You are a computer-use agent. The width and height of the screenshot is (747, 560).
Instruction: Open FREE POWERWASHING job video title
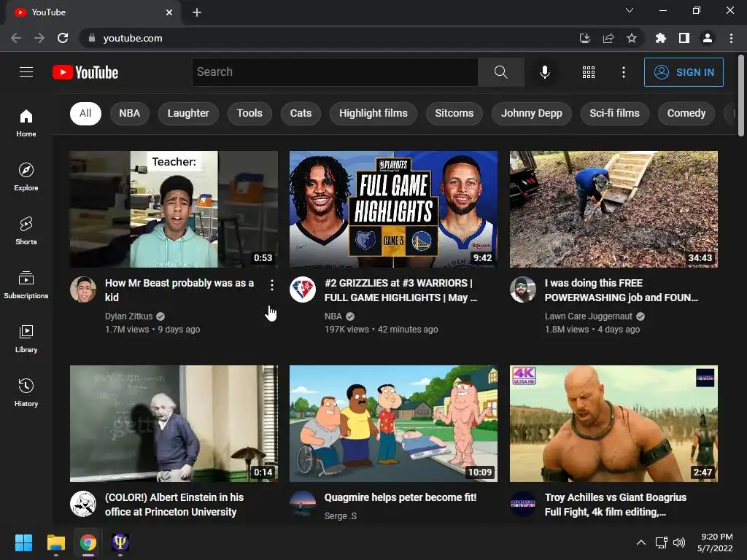622,290
